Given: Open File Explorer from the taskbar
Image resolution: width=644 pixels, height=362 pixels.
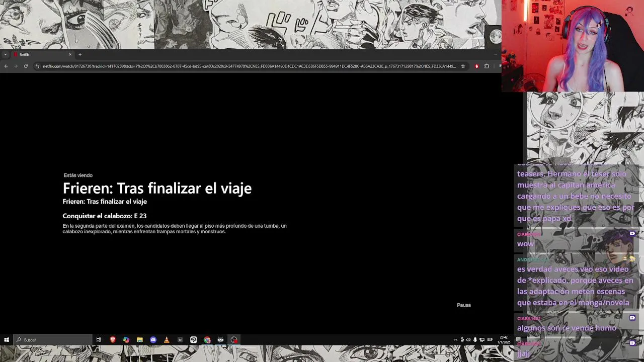Looking at the screenshot, I should [140, 340].
